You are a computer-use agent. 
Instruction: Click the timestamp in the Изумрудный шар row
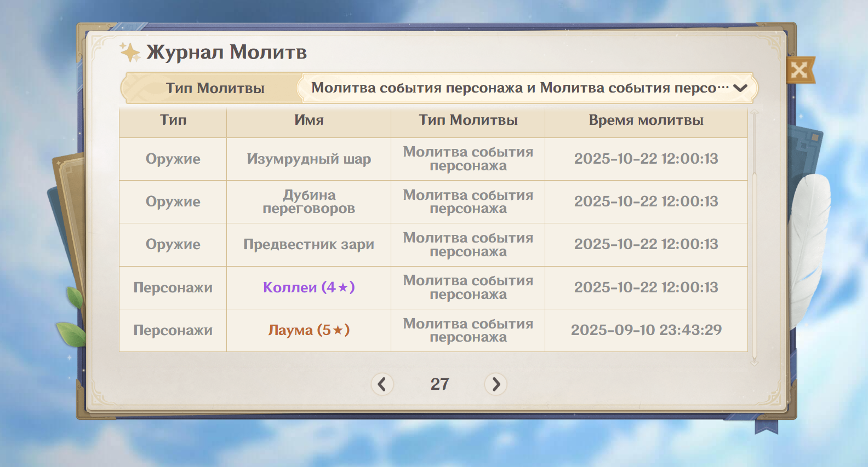click(646, 159)
